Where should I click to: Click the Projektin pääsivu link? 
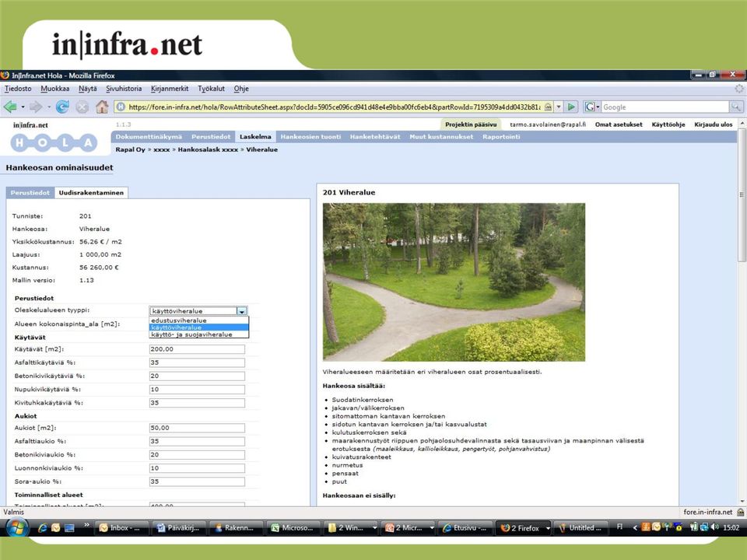(471, 124)
